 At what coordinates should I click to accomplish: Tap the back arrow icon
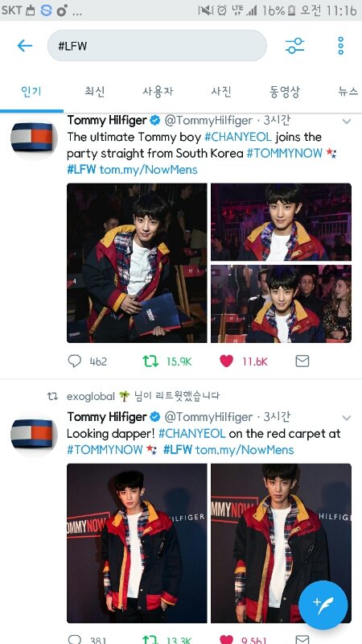click(25, 46)
